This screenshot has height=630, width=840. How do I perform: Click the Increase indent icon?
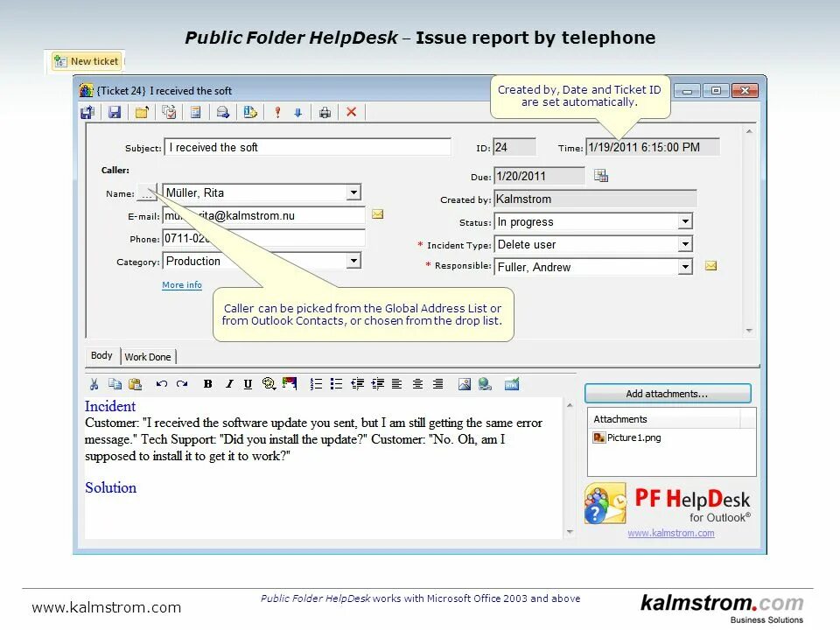pyautogui.click(x=378, y=383)
